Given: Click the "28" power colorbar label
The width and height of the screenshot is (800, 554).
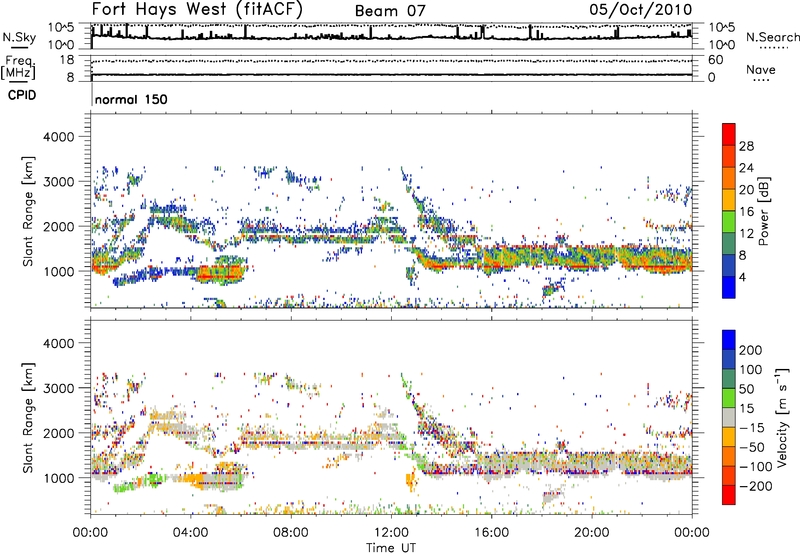Looking at the screenshot, I should [x=746, y=146].
